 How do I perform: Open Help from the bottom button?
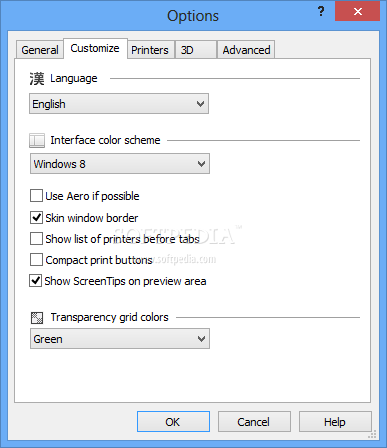[335, 422]
